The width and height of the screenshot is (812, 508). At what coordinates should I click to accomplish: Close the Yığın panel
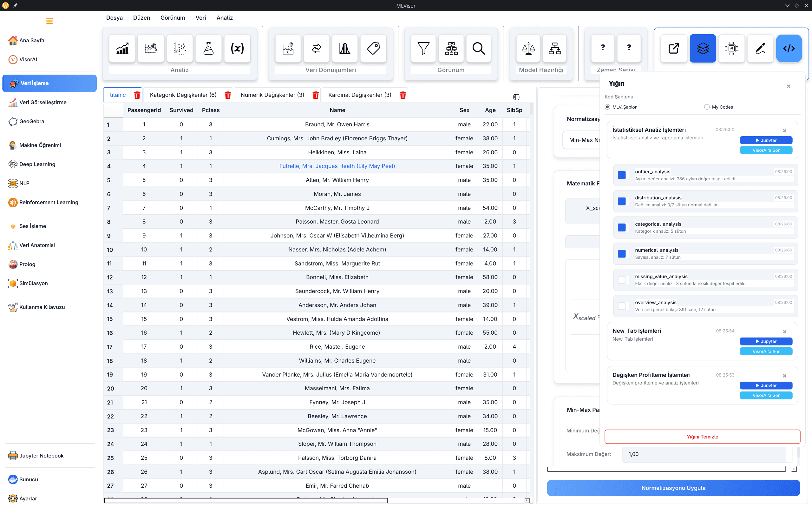[x=789, y=86]
